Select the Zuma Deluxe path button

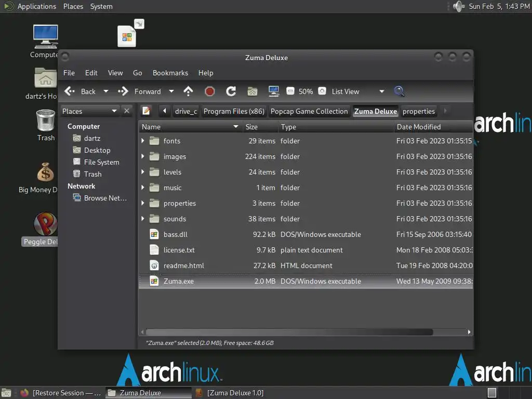tap(376, 111)
